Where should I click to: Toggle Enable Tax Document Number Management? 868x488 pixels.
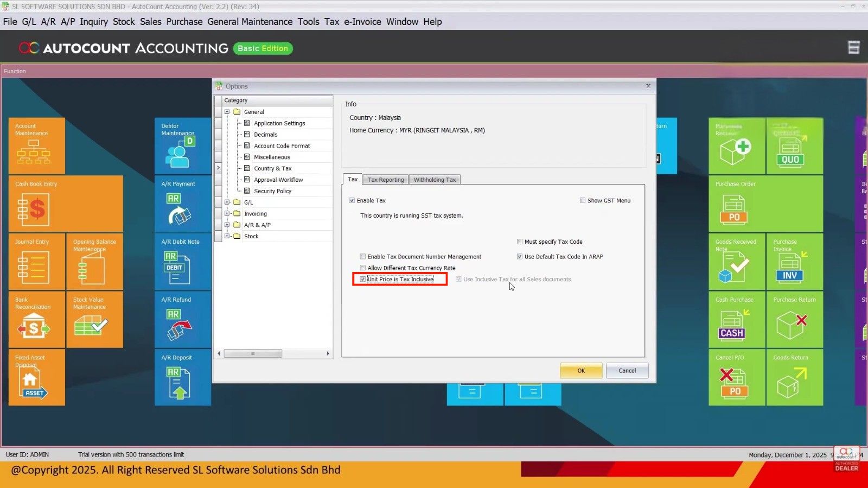pyautogui.click(x=363, y=257)
